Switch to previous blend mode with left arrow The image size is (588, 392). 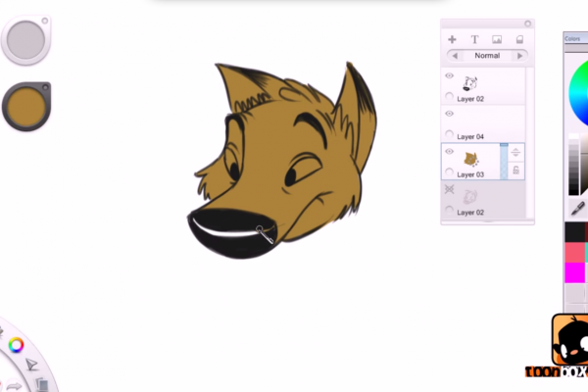455,56
